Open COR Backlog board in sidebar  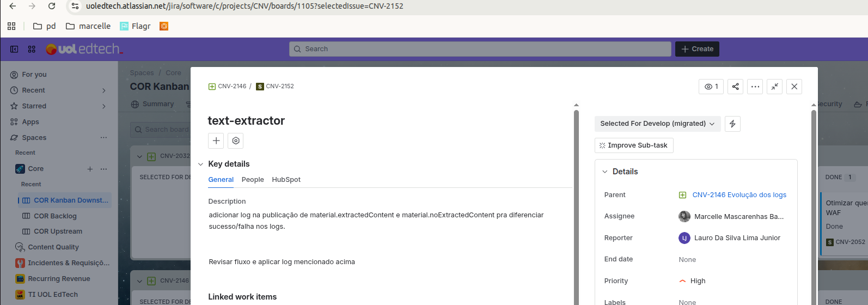(55, 216)
